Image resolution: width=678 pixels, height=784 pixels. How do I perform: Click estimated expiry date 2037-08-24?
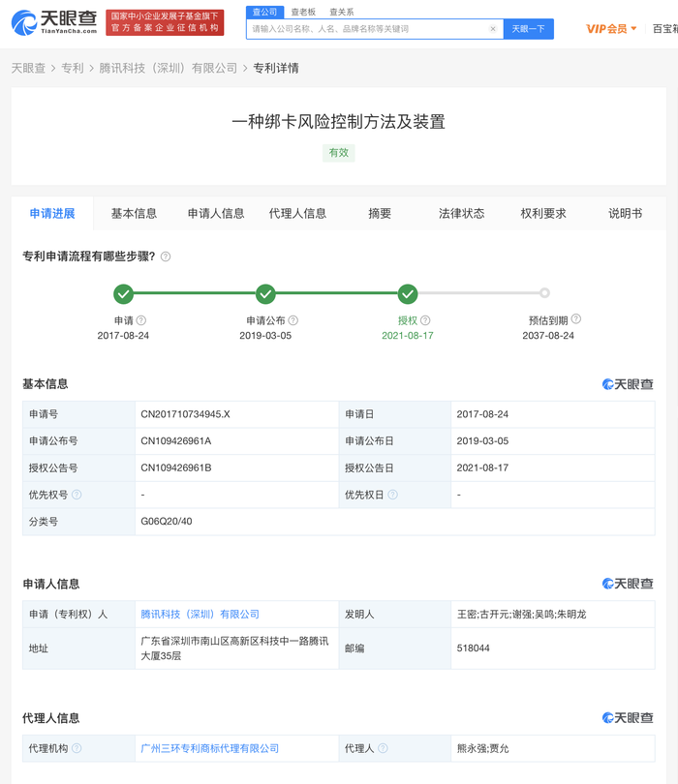click(x=548, y=336)
